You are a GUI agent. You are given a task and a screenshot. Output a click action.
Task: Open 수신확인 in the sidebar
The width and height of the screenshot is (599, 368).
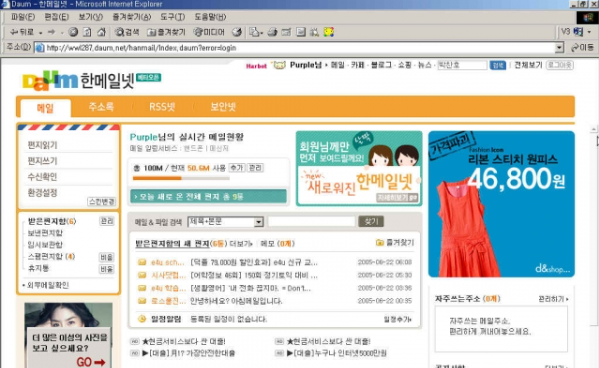coord(42,177)
